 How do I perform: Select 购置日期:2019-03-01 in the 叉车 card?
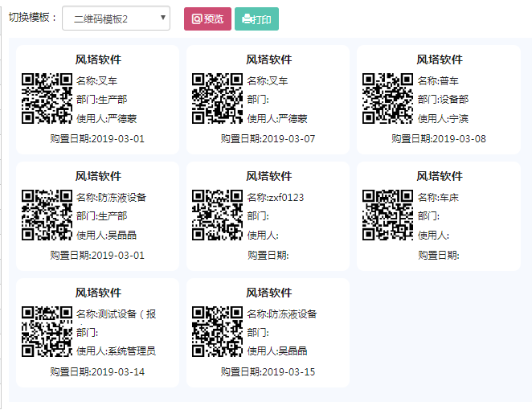(97, 139)
